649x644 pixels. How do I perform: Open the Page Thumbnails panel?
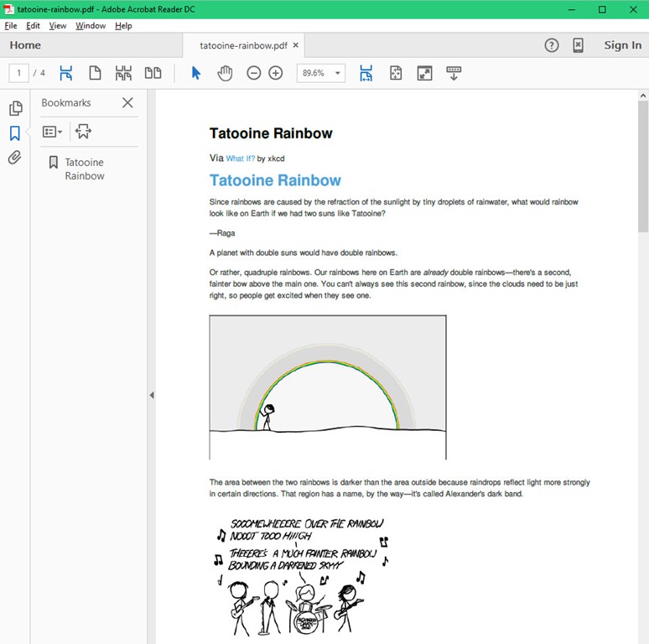(15, 108)
